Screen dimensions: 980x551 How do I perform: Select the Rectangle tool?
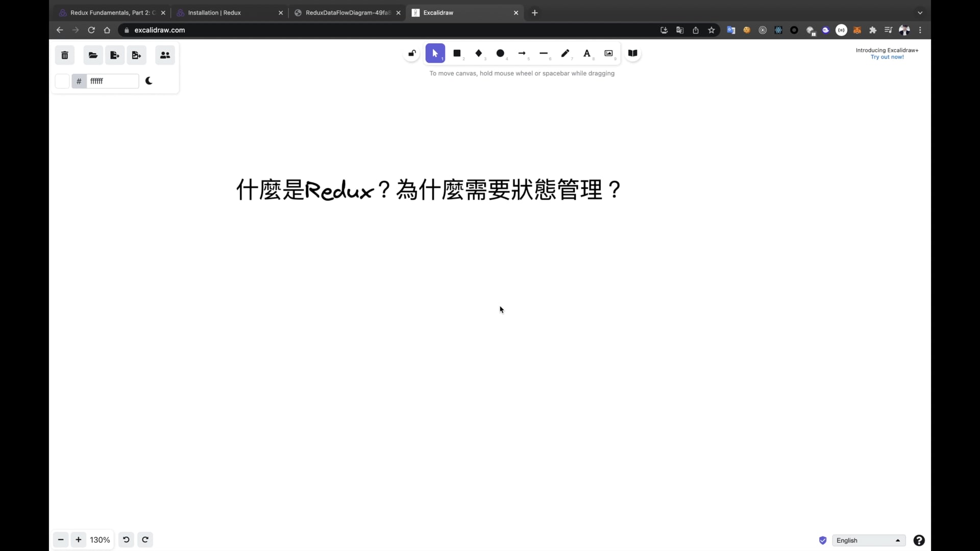(x=457, y=53)
